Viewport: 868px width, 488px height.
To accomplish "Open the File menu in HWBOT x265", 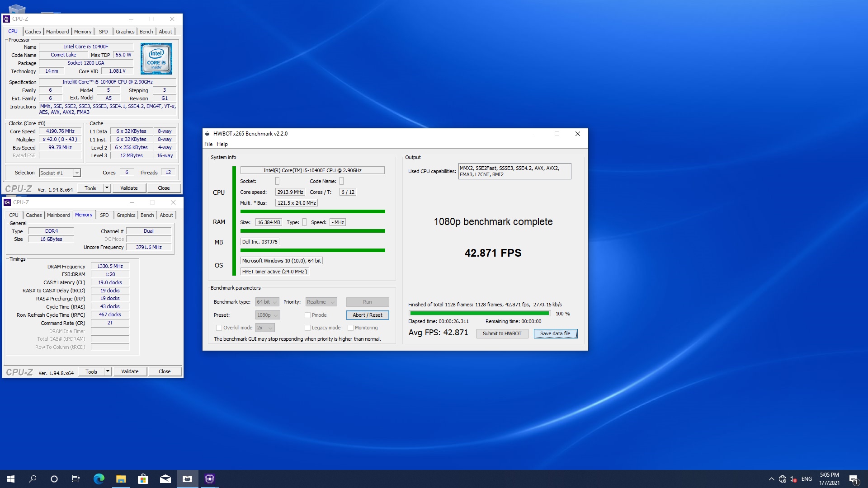I will [x=208, y=144].
